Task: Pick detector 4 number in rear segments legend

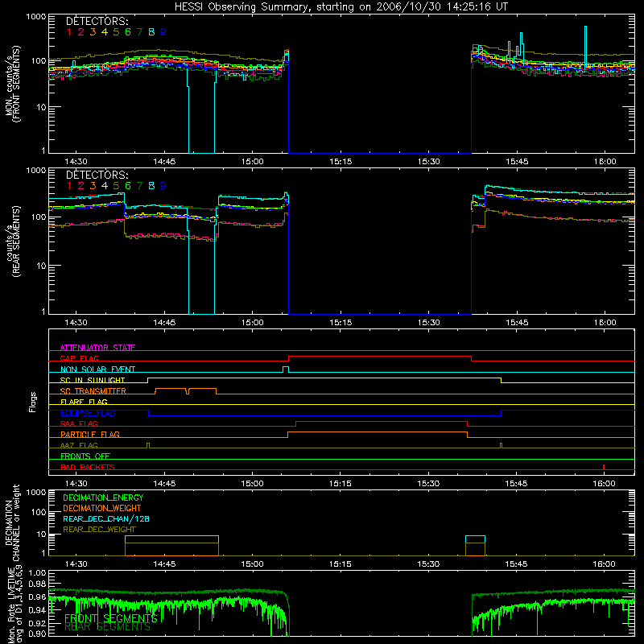Action: coord(105,186)
